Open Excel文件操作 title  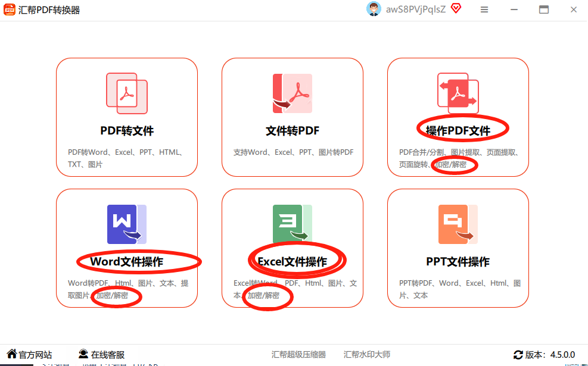(x=293, y=261)
